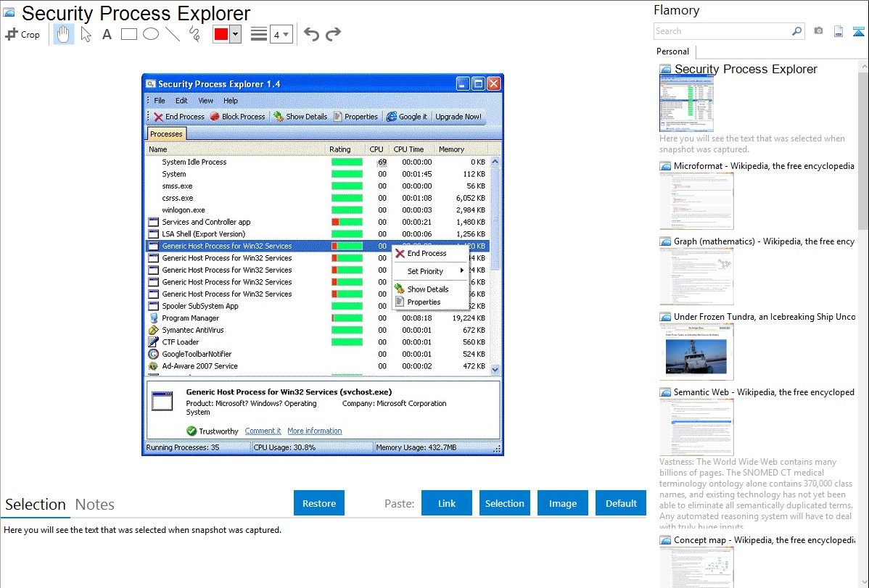Open the icebreaking ship snapshot thumbnail
Image resolution: width=869 pixels, height=588 pixels.
click(x=696, y=352)
